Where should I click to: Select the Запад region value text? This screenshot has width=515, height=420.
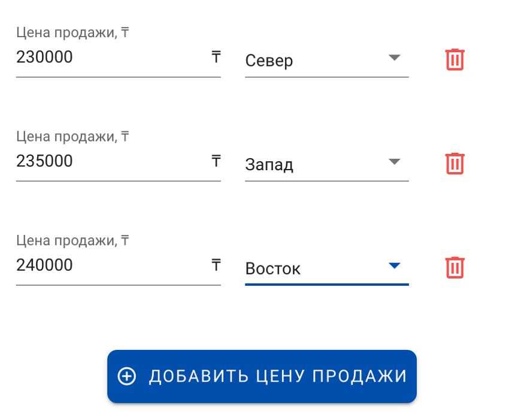pos(269,165)
